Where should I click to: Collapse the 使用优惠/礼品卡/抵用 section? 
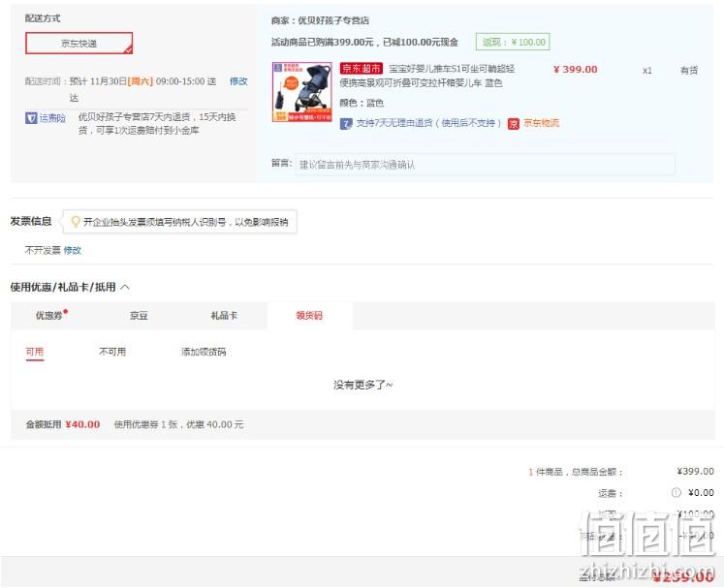click(x=125, y=287)
